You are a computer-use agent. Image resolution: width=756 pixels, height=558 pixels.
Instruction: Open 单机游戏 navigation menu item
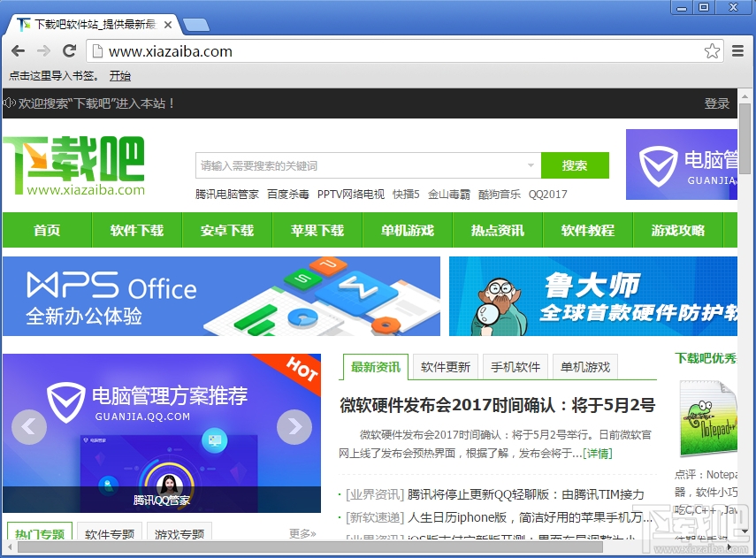point(408,230)
